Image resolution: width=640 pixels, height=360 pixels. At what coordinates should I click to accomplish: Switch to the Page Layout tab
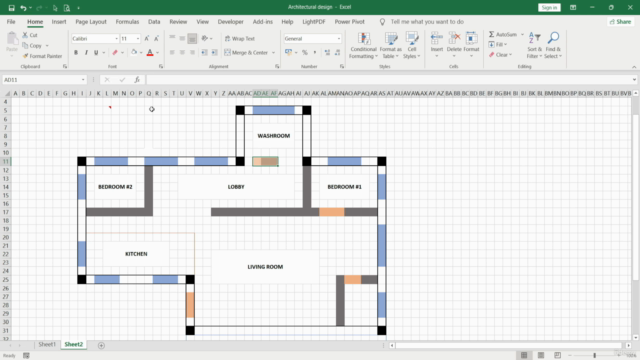(91, 22)
